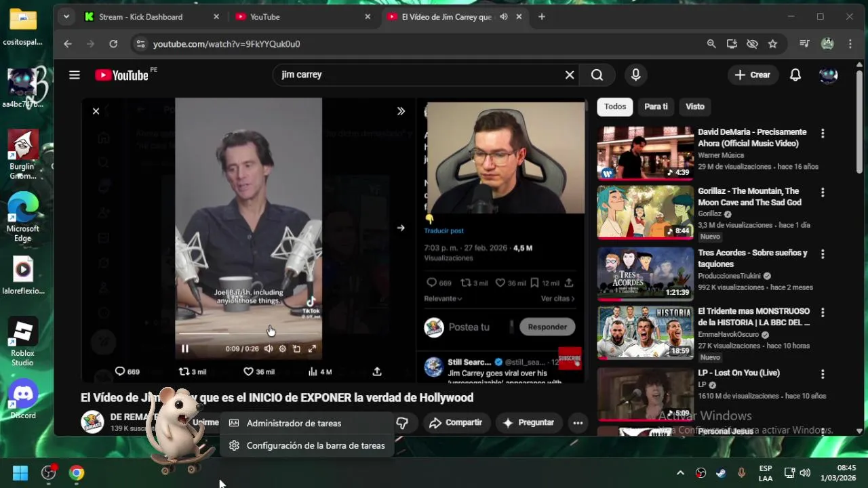Show hidden system tray icons
Screen dimensions: 868x488
[680, 473]
